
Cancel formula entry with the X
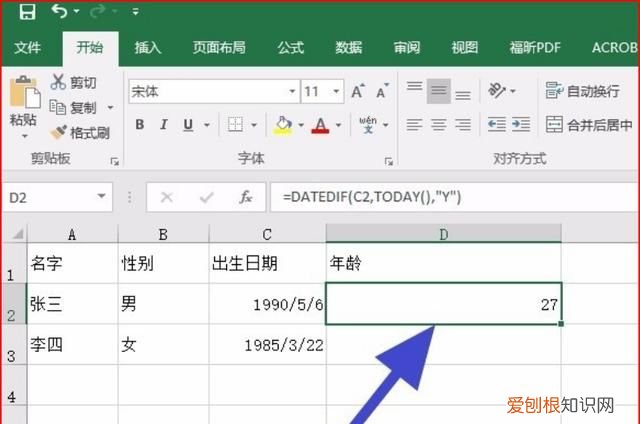(167, 198)
